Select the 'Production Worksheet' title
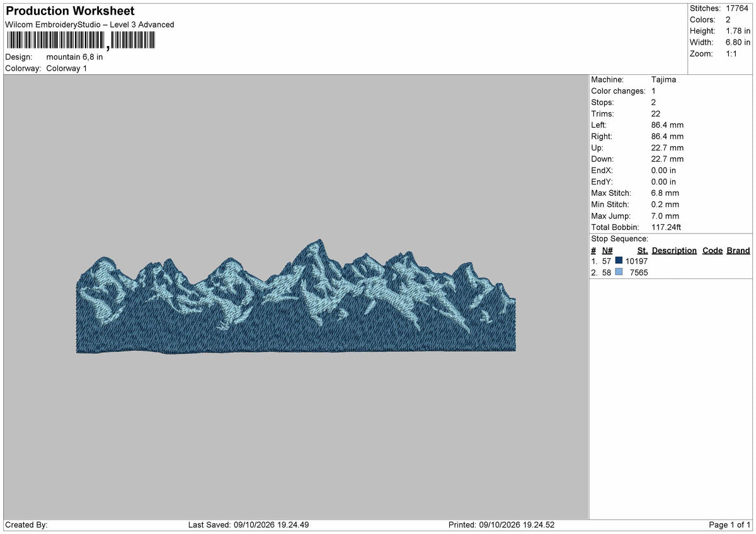Viewport: 756px width, 534px height. 70,11
